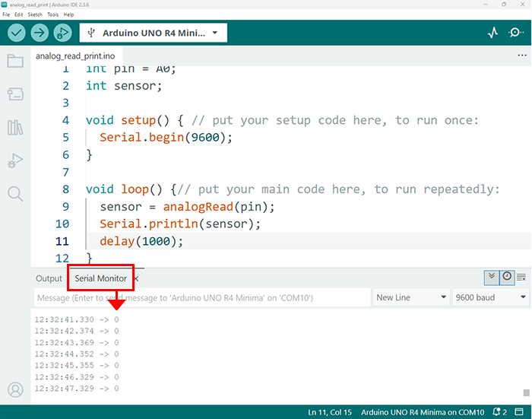Open the Serial Plotter icon
This screenshot has height=419, width=532.
(x=492, y=33)
